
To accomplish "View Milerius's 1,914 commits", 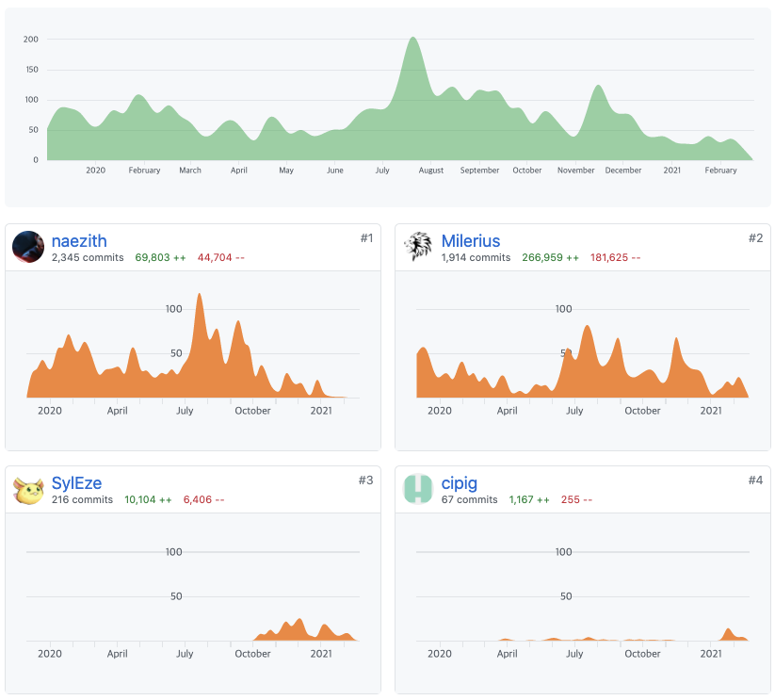I will click(476, 257).
